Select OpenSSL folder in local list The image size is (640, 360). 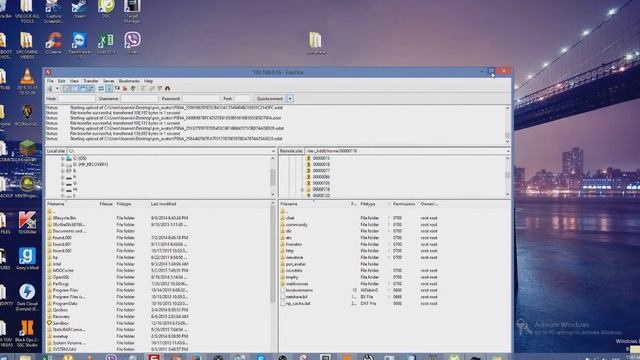[61, 277]
